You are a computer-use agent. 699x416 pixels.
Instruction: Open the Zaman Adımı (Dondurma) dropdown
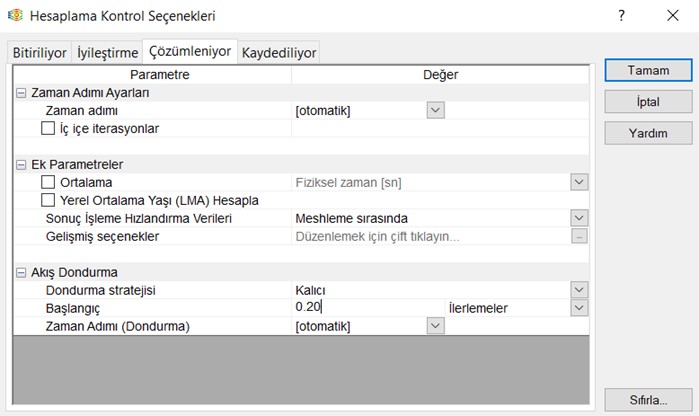tap(435, 326)
